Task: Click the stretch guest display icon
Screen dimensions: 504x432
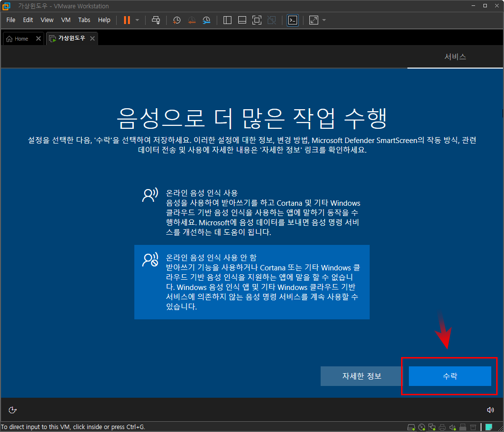Action: pyautogui.click(x=313, y=20)
